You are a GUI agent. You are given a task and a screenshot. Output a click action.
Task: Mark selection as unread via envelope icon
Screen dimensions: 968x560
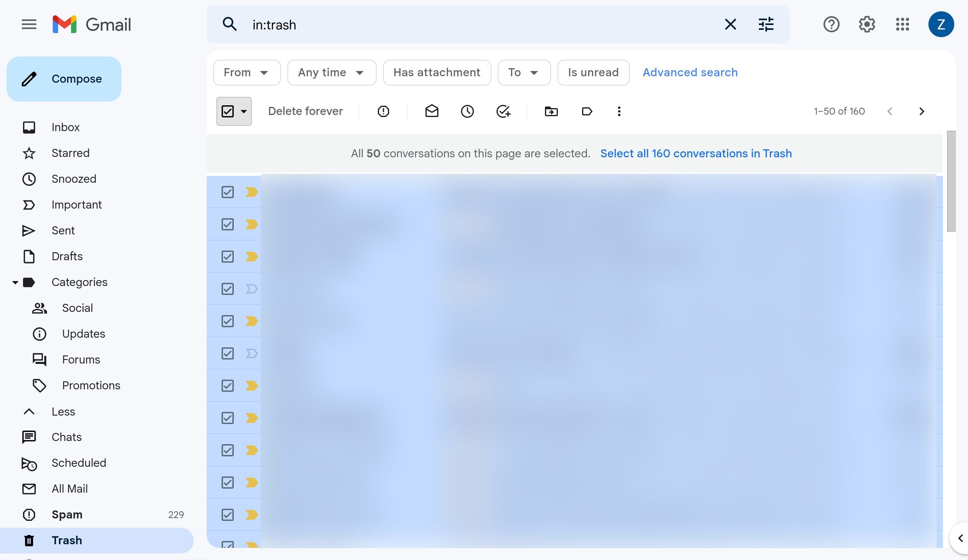(432, 111)
